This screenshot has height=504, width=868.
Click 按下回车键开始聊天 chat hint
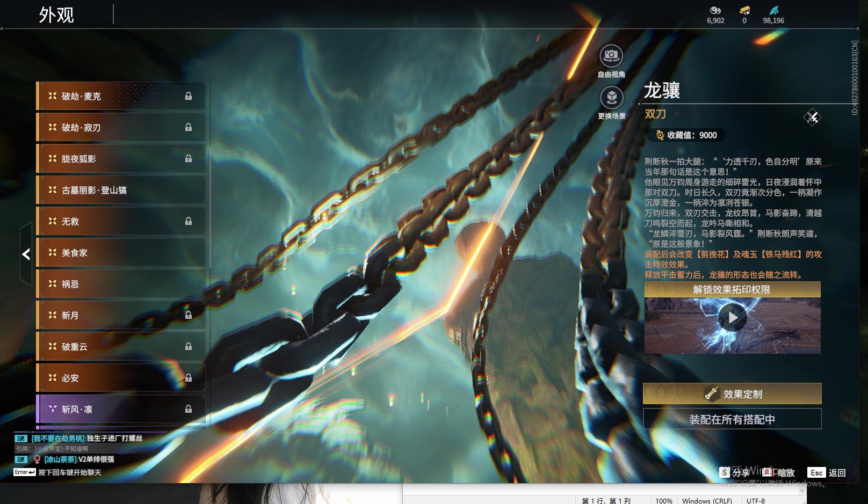70,472
